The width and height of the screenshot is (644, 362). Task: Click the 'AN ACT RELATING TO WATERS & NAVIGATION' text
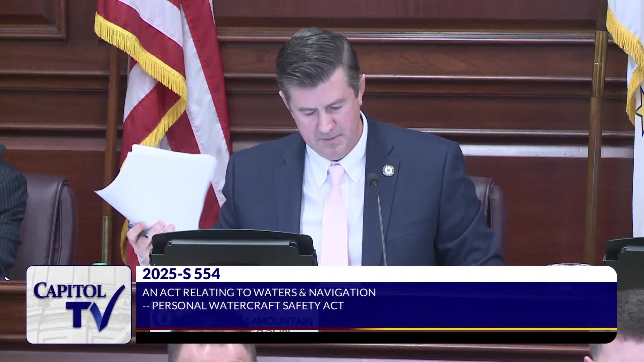(259, 293)
